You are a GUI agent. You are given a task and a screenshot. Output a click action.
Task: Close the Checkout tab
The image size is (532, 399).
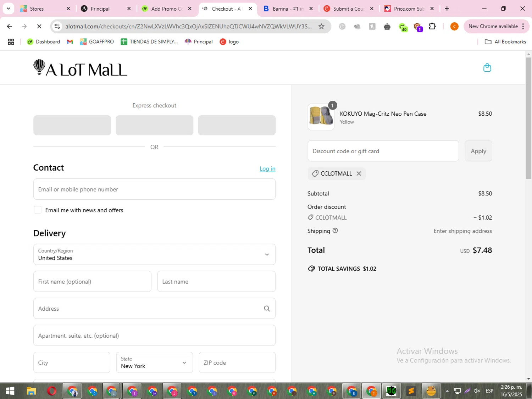pyautogui.click(x=250, y=9)
